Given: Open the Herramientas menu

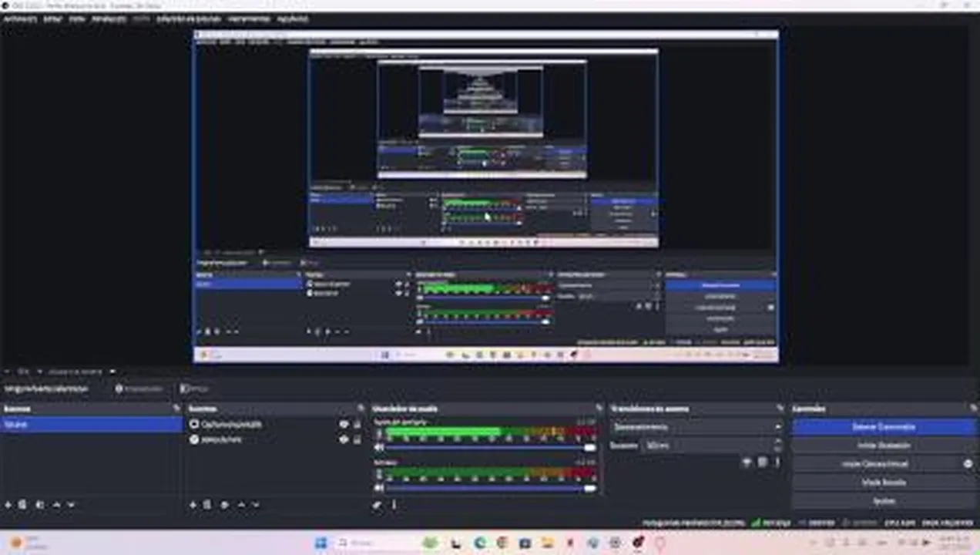Looking at the screenshot, I should coord(249,18).
